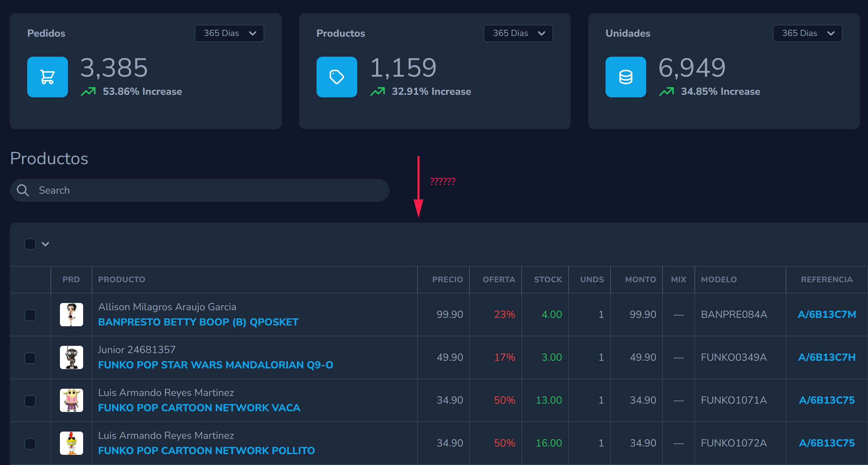This screenshot has height=465, width=868.
Task: Click the green increase arrow on Pedidos card
Action: 88,92
